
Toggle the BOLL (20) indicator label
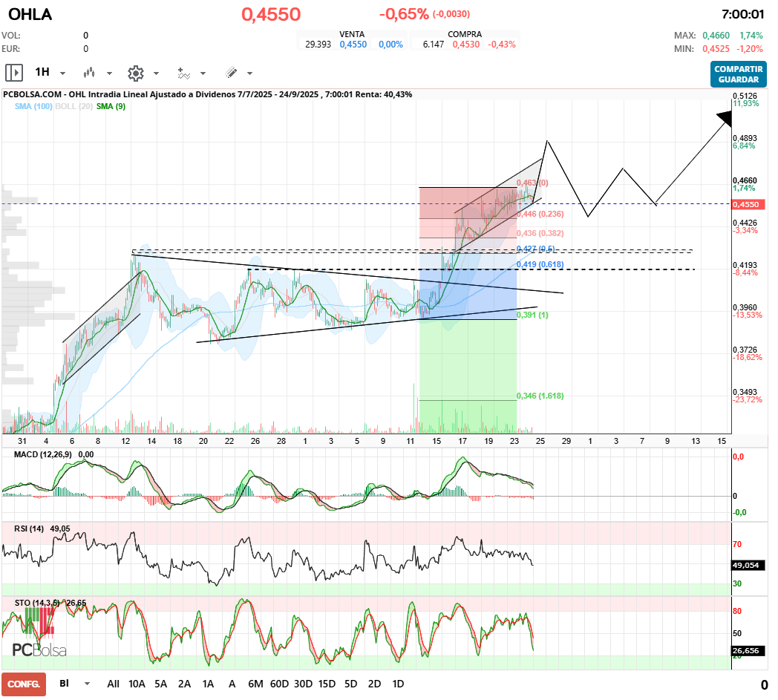coord(74,106)
